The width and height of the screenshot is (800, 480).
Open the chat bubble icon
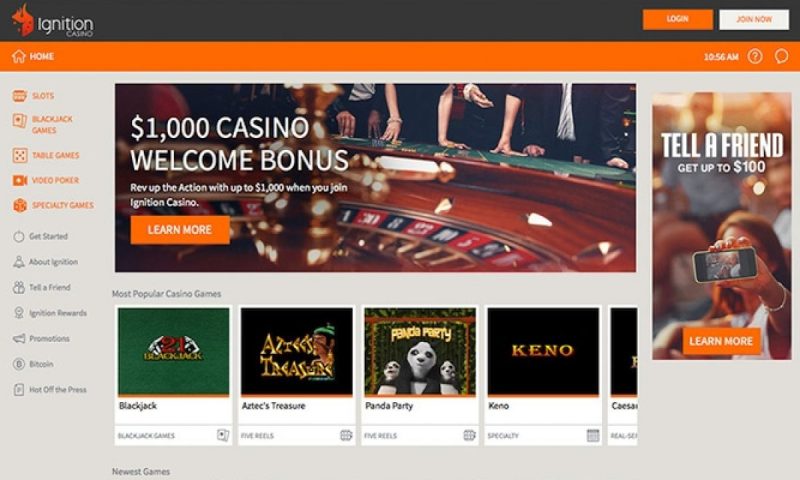point(781,56)
